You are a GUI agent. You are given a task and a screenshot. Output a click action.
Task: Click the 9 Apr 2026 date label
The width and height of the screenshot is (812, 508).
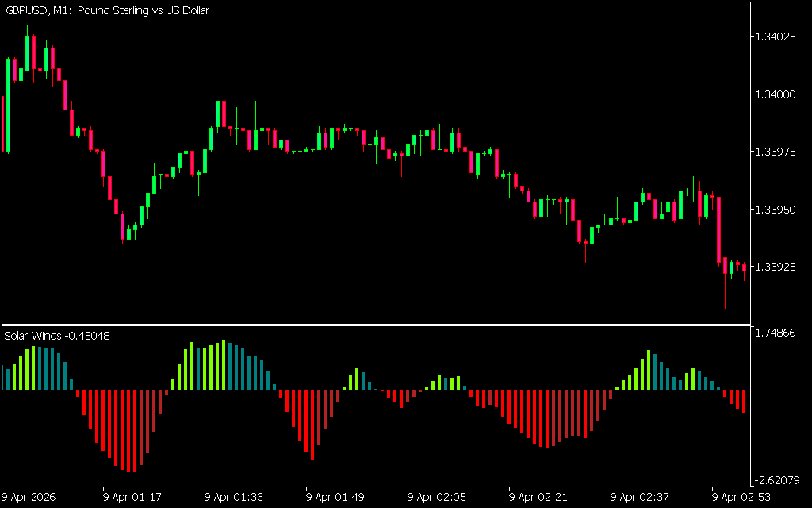tap(29, 497)
